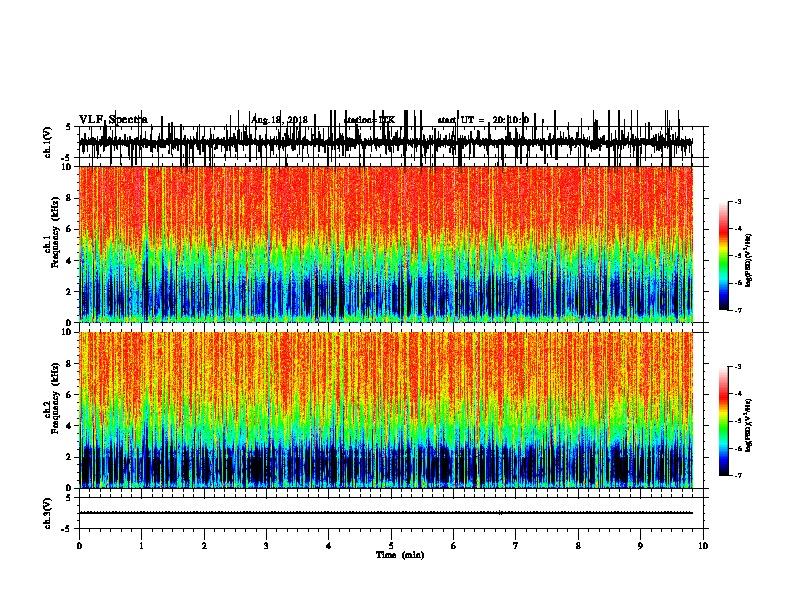Click the time axis tick label '6'
Screen dimensions: 792x612
pyautogui.click(x=454, y=546)
